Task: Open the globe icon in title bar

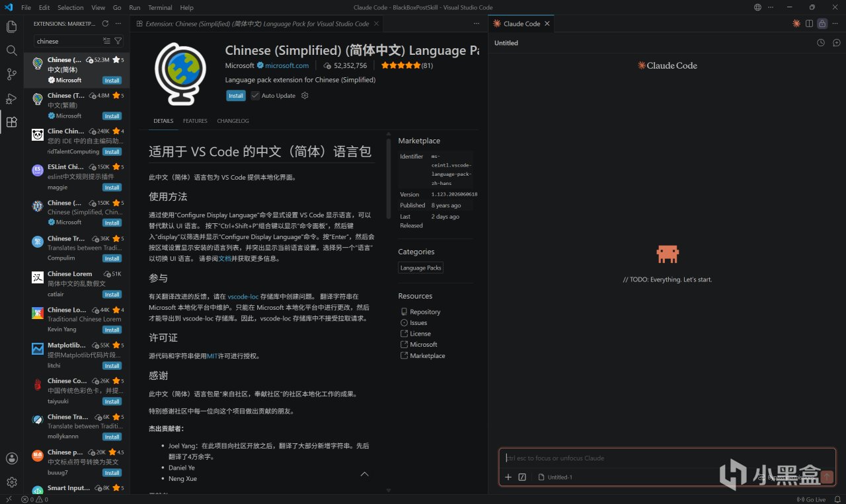Action: (757, 7)
